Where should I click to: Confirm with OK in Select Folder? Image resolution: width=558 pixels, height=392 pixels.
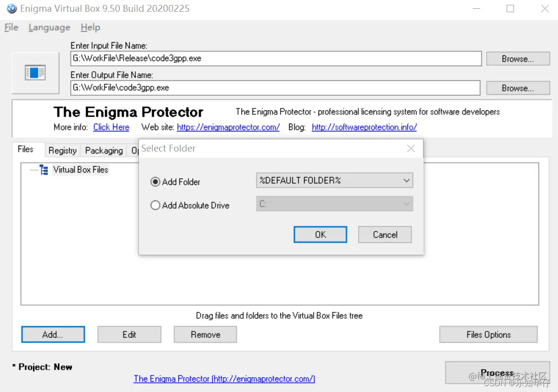pyautogui.click(x=320, y=235)
